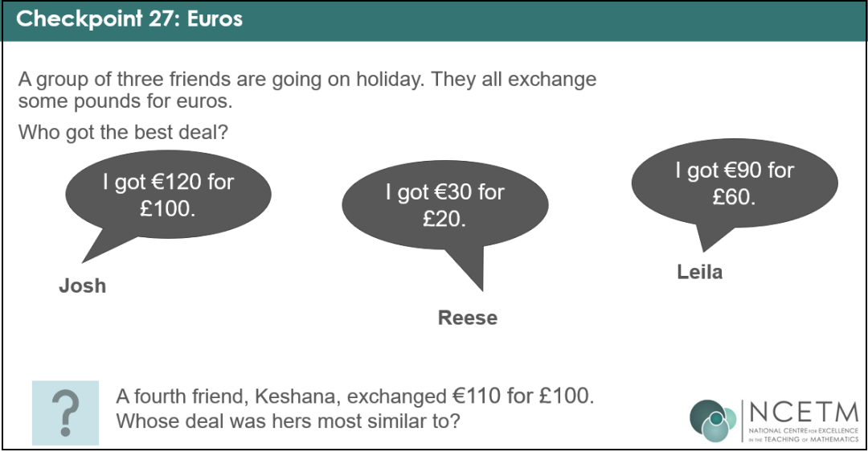Image resolution: width=868 pixels, height=452 pixels.
Task: Select Reese's speech bubble about €30
Action: point(445,205)
